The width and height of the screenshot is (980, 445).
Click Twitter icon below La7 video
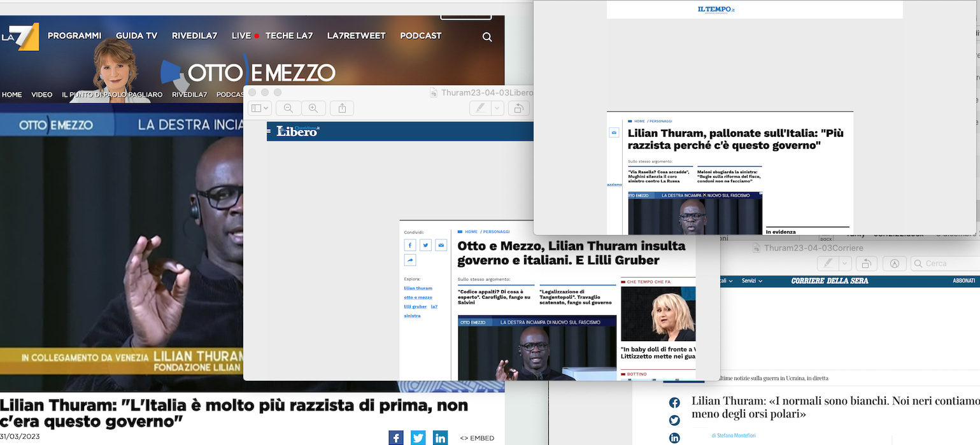coord(418,438)
